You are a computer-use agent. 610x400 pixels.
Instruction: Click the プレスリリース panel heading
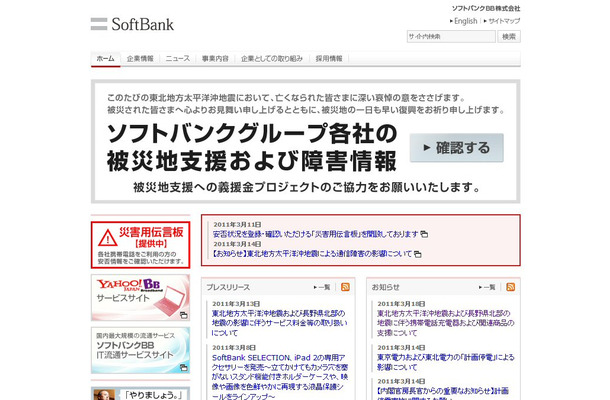[x=228, y=287]
